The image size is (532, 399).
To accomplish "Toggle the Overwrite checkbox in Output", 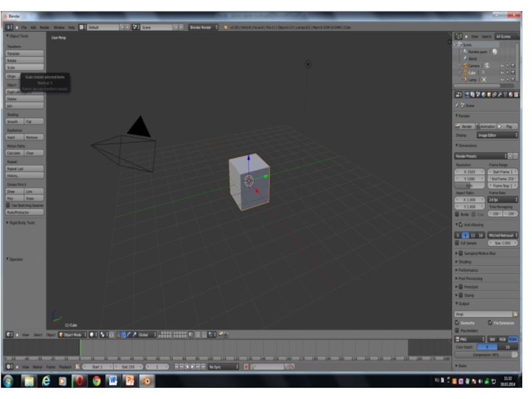I will 457,323.
